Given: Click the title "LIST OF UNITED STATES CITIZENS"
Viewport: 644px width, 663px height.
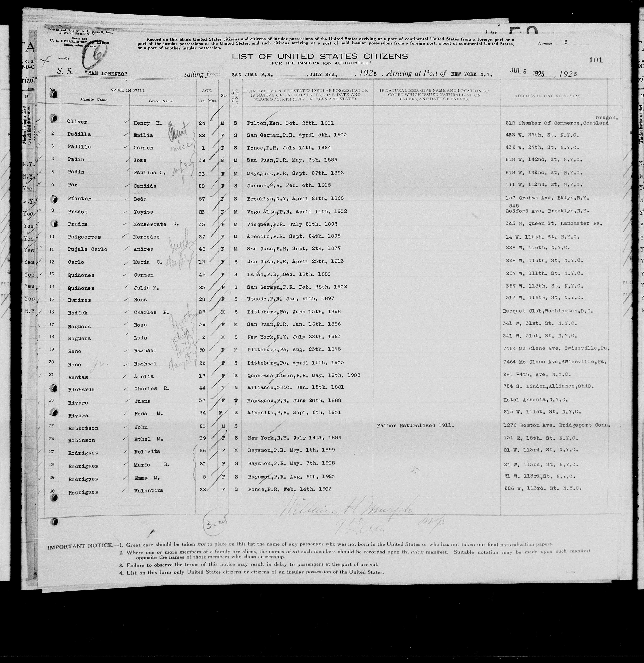Looking at the screenshot, I should pyautogui.click(x=320, y=56).
